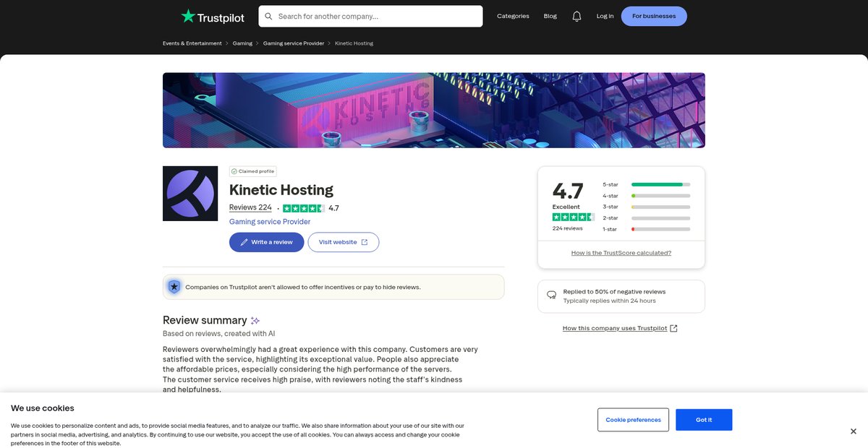This screenshot has width=868, height=448.
Task: Open How this company uses Trustpilot
Action: [x=615, y=328]
